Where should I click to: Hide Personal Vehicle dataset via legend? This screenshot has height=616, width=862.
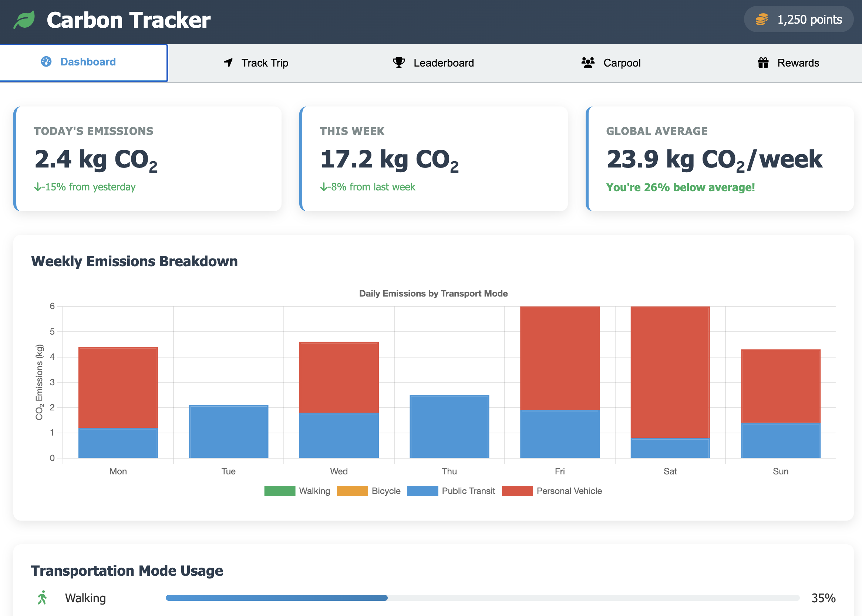pos(552,491)
